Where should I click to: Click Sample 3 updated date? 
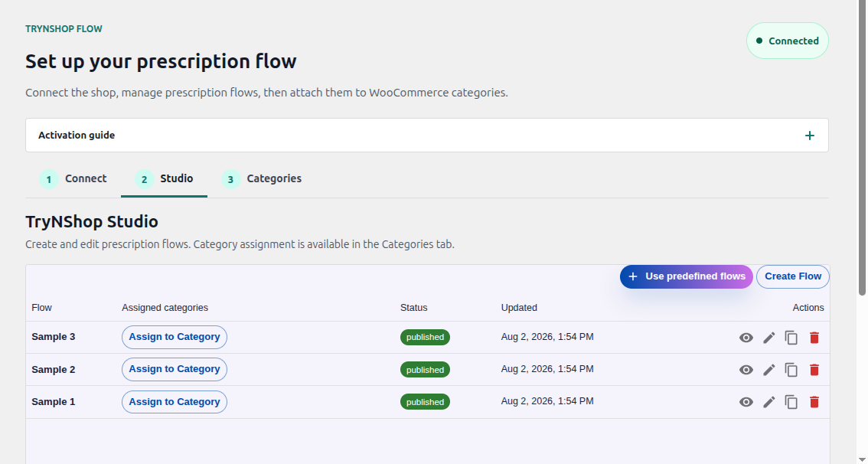[547, 337]
